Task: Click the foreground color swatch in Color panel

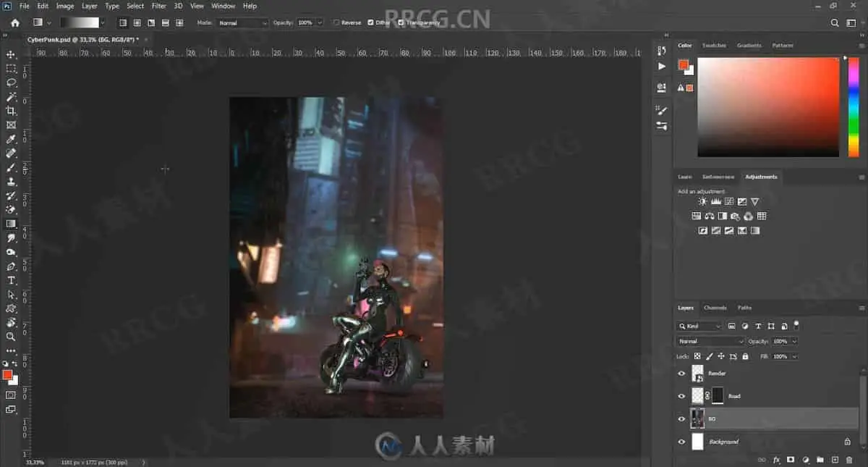Action: tap(683, 64)
